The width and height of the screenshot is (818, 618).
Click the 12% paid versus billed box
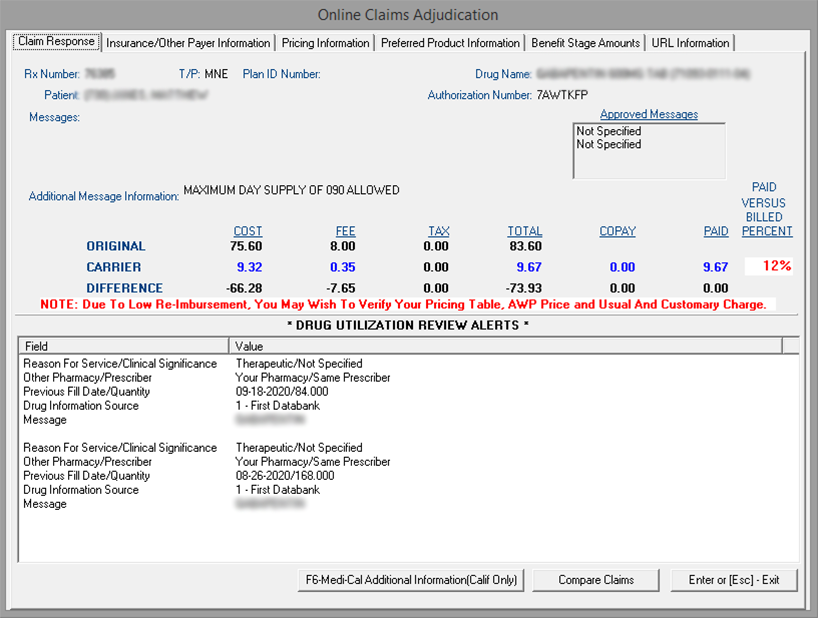[x=770, y=267]
